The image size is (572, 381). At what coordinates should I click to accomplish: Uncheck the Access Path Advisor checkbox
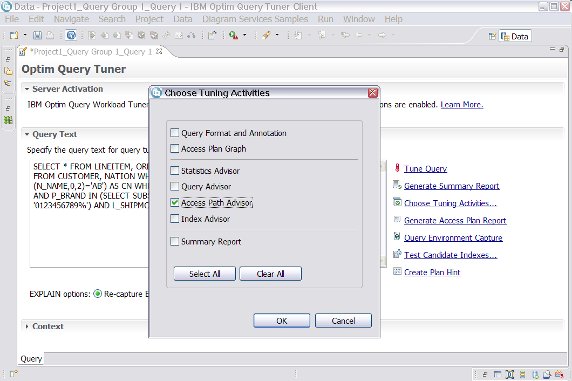pos(175,203)
